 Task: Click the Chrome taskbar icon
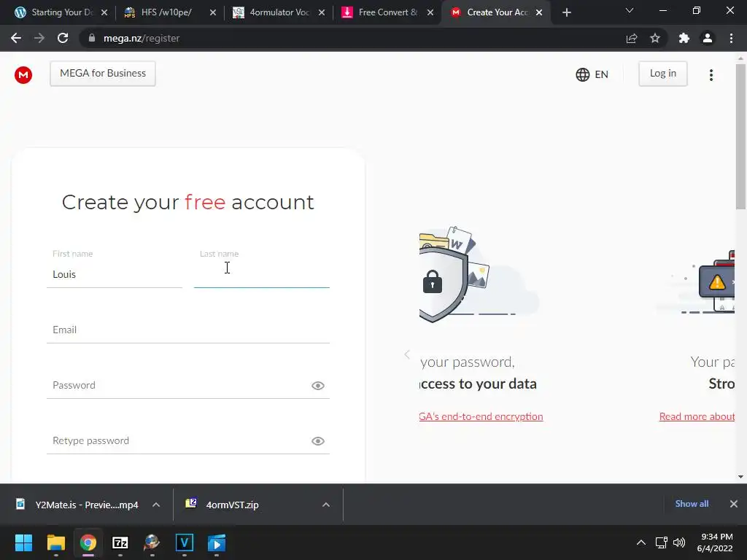pyautogui.click(x=88, y=542)
